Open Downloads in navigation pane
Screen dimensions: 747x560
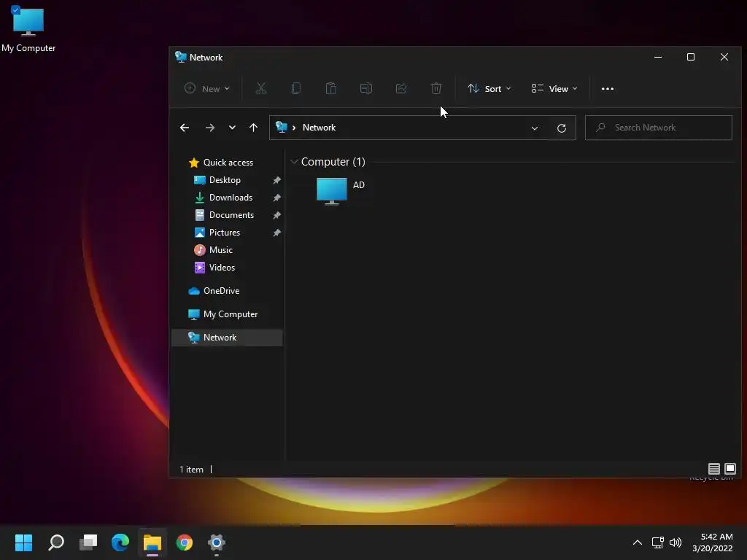click(231, 198)
